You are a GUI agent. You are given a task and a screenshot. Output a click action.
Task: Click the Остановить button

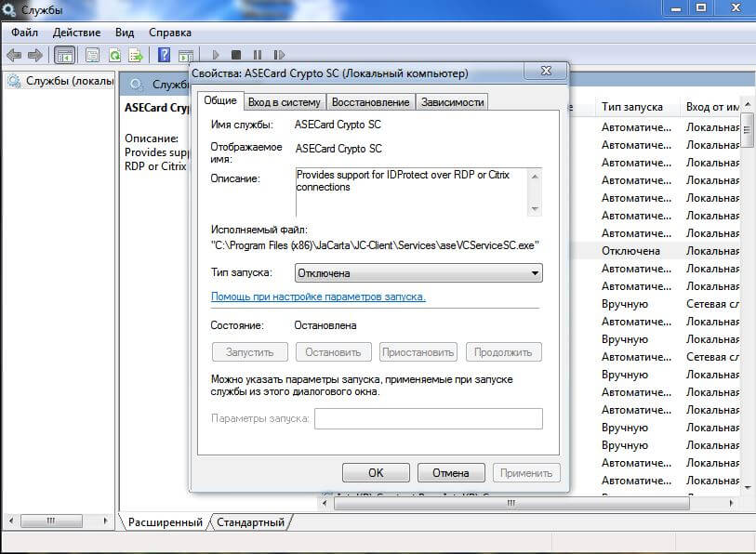(333, 352)
